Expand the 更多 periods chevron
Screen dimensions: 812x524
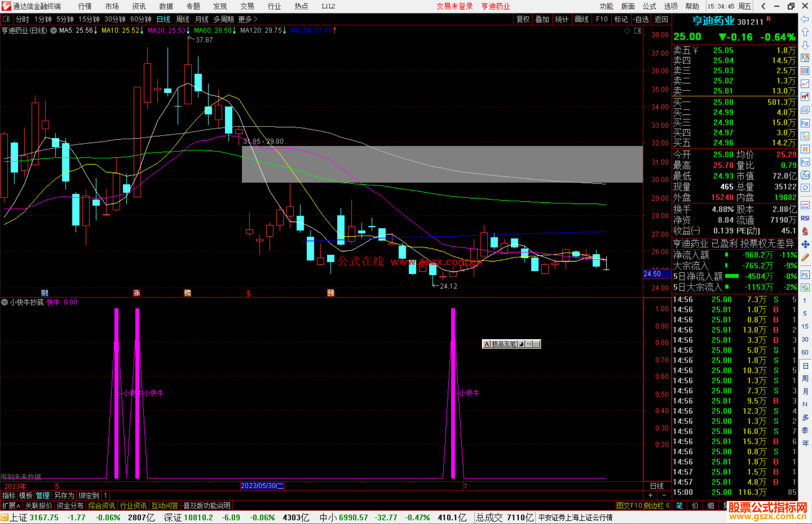[256, 19]
